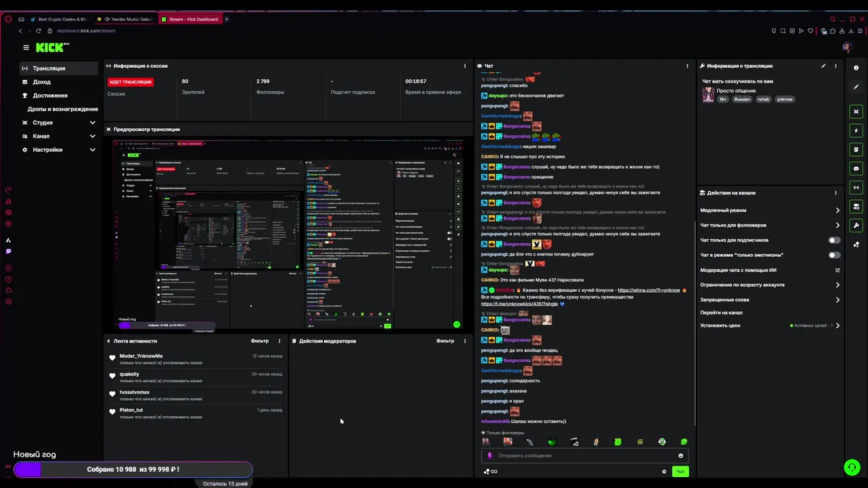The image size is (868, 488).
Task: Open Установить цели chevron
Action: pyautogui.click(x=837, y=325)
